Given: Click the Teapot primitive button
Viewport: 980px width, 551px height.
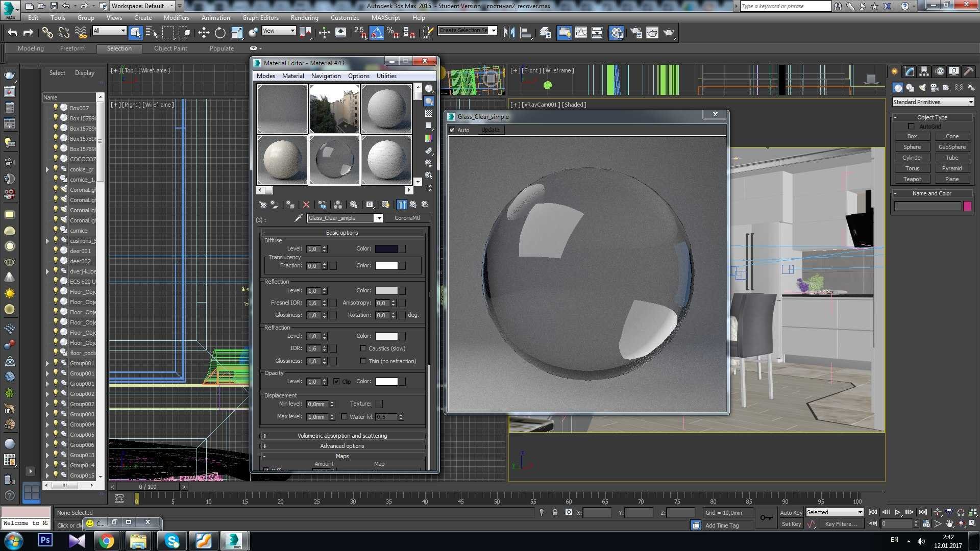Looking at the screenshot, I should (912, 180).
